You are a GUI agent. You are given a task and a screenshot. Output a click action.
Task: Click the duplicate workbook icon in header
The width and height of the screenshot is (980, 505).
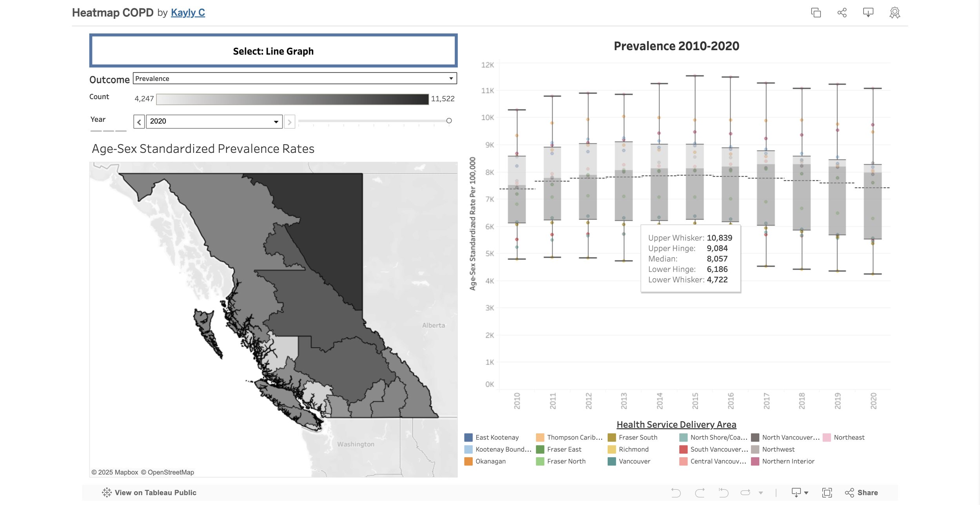(816, 13)
